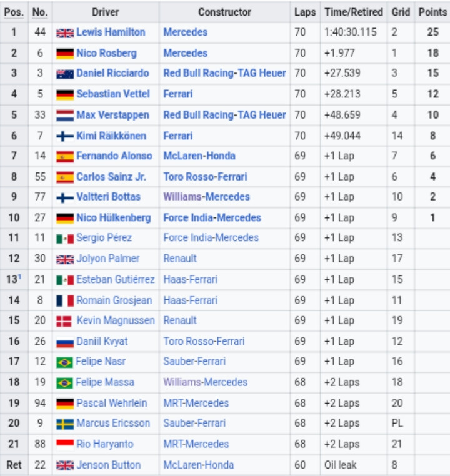Open Felipe Nasr driver link
This screenshot has width=450, height=476.
click(101, 361)
